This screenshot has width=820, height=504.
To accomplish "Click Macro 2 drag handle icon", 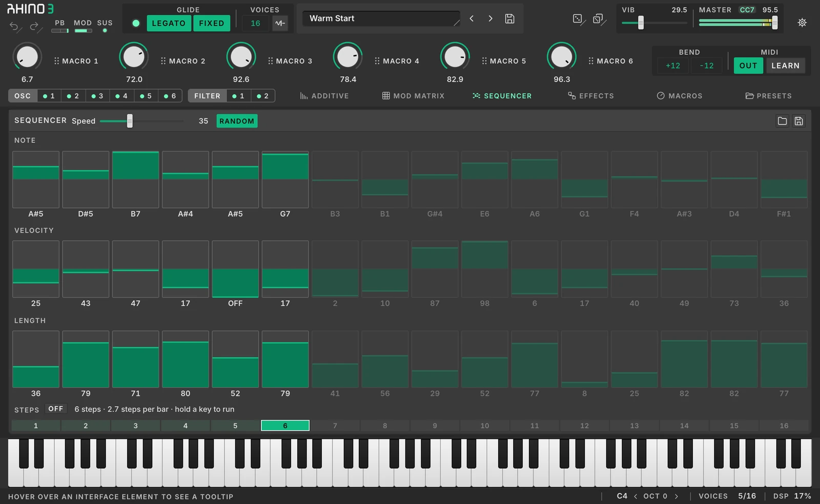I will click(x=163, y=61).
